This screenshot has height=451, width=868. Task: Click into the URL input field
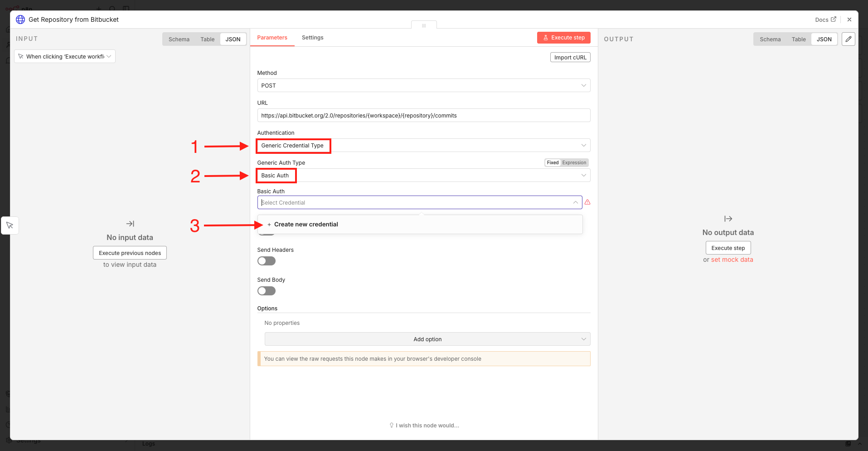click(423, 116)
